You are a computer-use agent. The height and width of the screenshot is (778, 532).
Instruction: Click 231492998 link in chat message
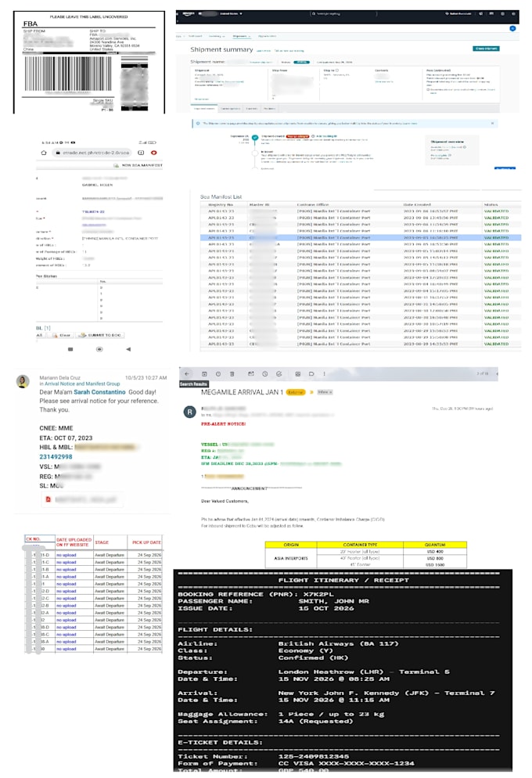(x=56, y=456)
